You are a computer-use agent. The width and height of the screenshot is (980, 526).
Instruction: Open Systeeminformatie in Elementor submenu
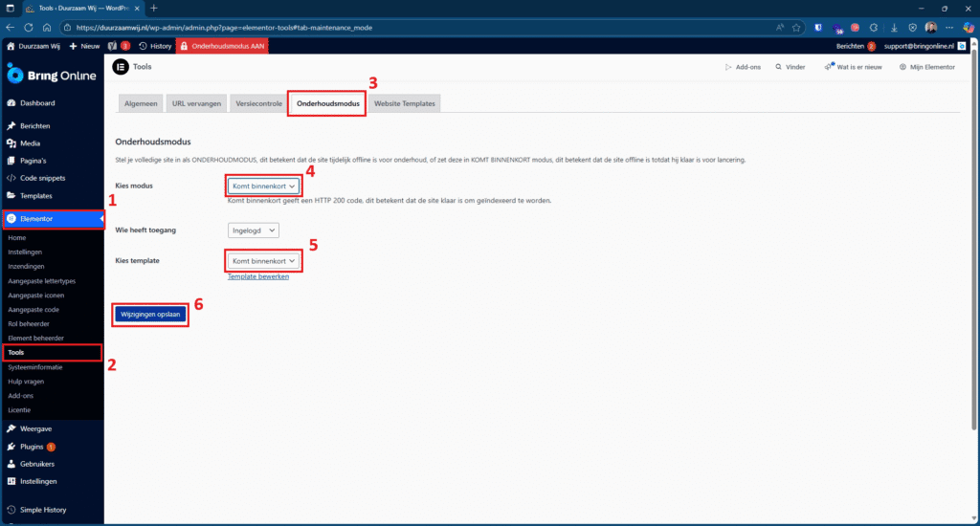pos(37,365)
